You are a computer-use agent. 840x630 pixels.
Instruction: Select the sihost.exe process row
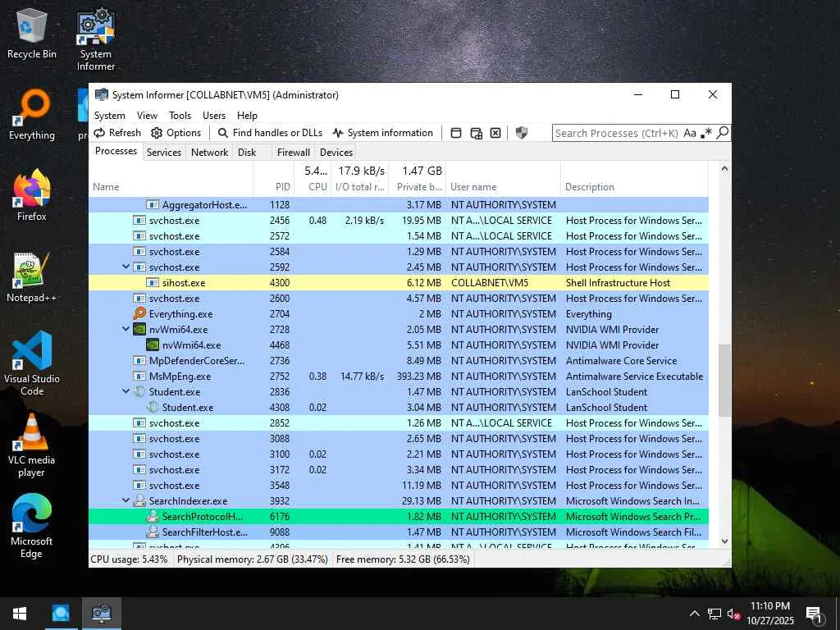pos(399,282)
